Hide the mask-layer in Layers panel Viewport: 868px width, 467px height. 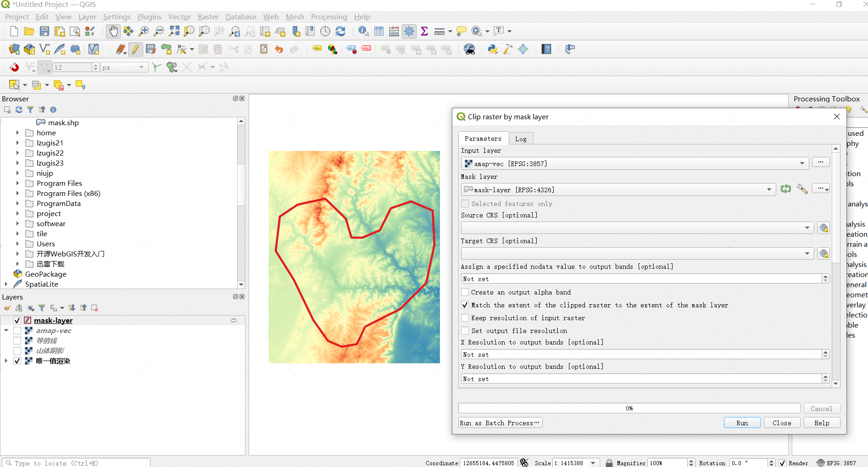tap(17, 321)
